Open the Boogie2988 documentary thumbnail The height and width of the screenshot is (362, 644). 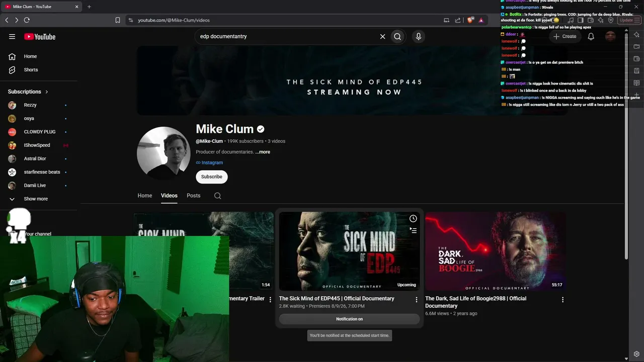(x=495, y=251)
